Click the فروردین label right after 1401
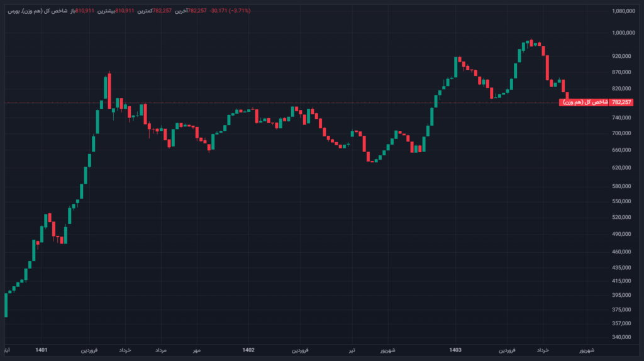The image size is (644, 361). pyautogui.click(x=89, y=350)
